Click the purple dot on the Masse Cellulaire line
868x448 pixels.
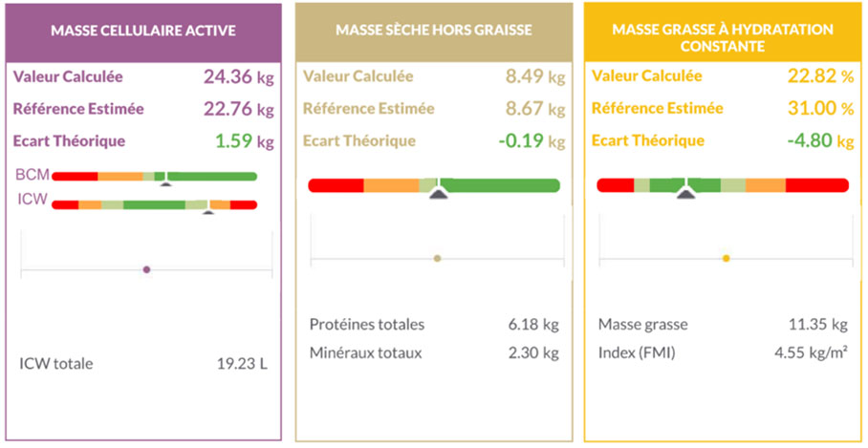click(x=146, y=269)
